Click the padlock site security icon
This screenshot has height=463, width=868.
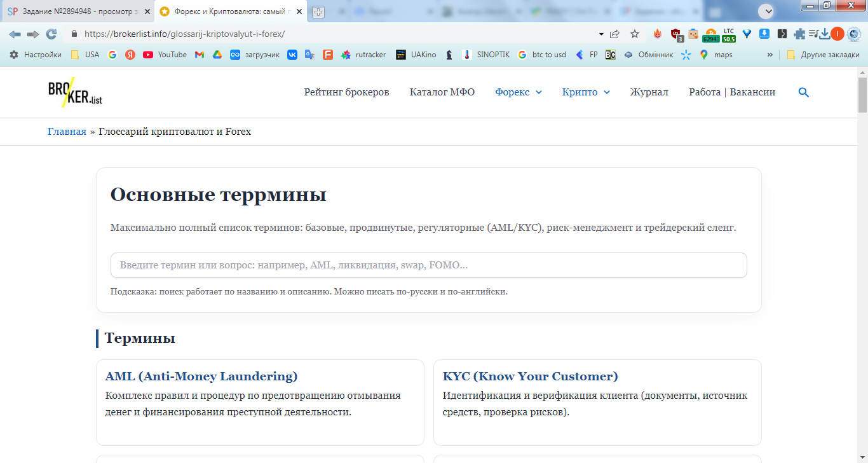pos(74,34)
